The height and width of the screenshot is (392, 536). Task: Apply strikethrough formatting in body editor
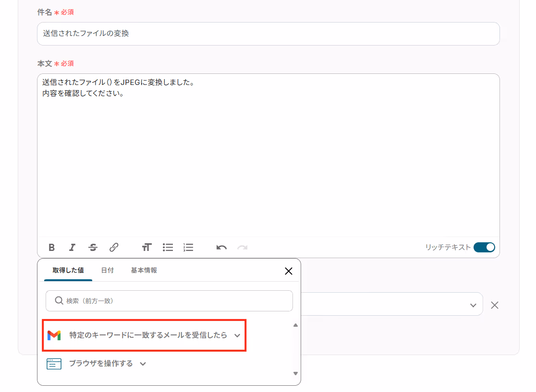tap(93, 247)
